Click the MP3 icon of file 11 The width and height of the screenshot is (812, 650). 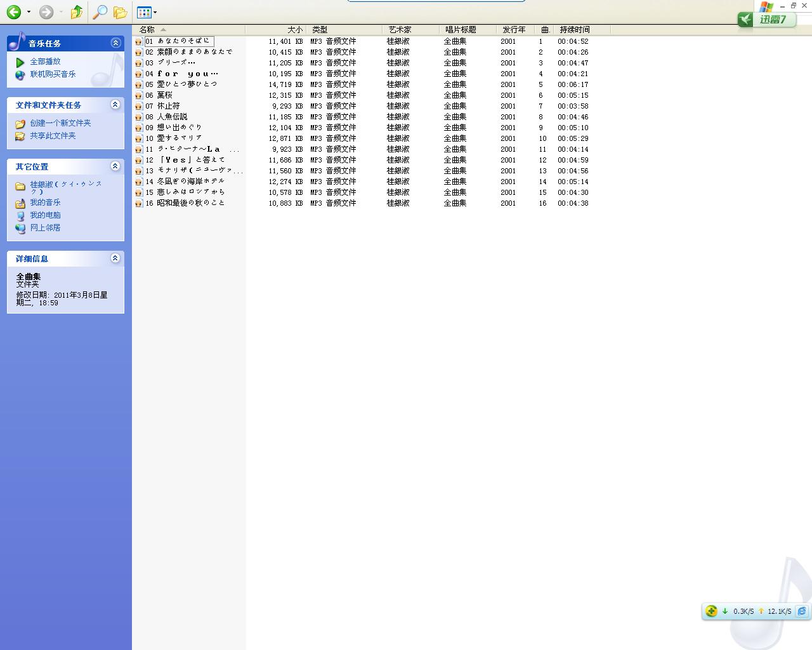(138, 149)
